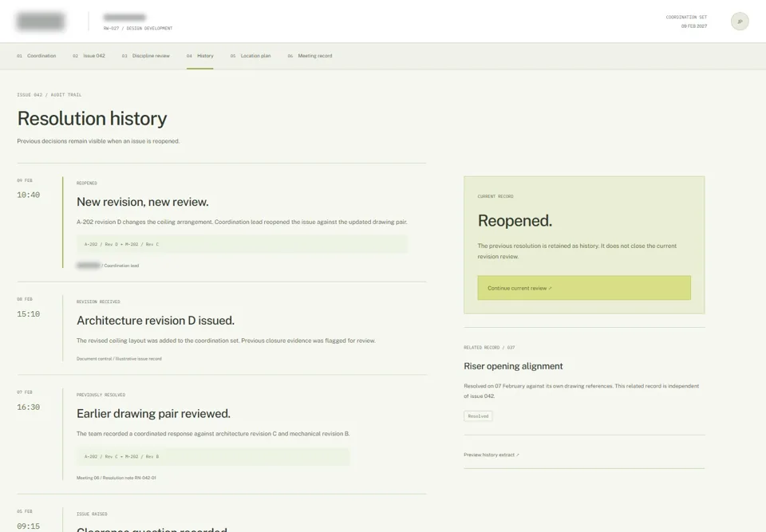
Task: Click the 09:15 timestamp
Action: (x=29, y=526)
